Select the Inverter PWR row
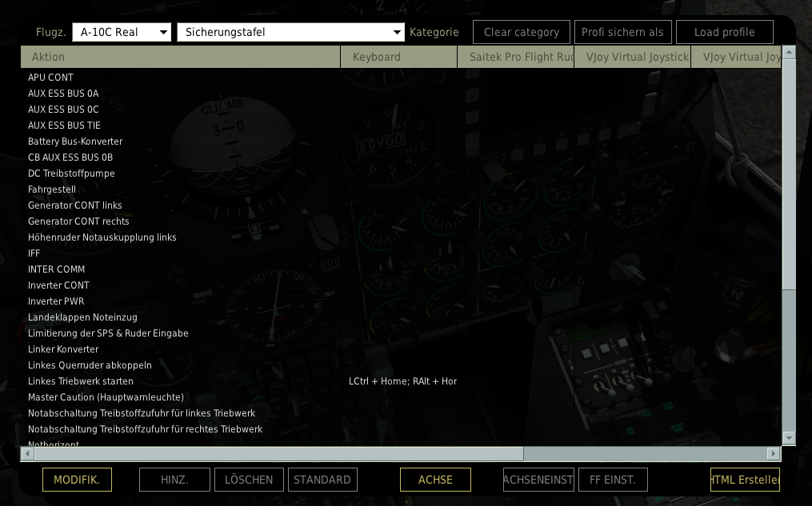812x506 pixels. 401,301
